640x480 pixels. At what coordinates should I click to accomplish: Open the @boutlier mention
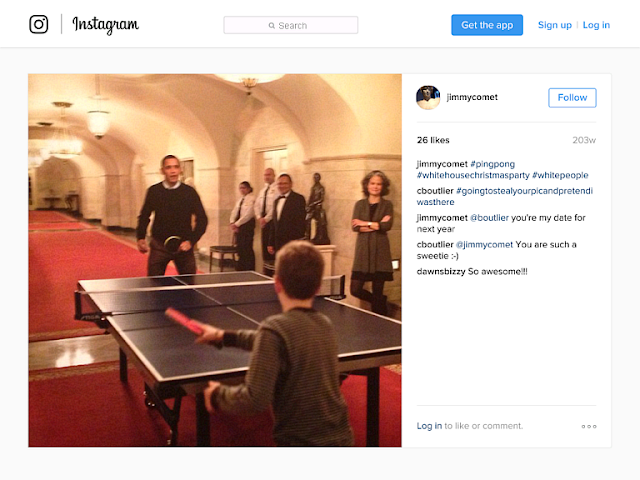(x=489, y=218)
